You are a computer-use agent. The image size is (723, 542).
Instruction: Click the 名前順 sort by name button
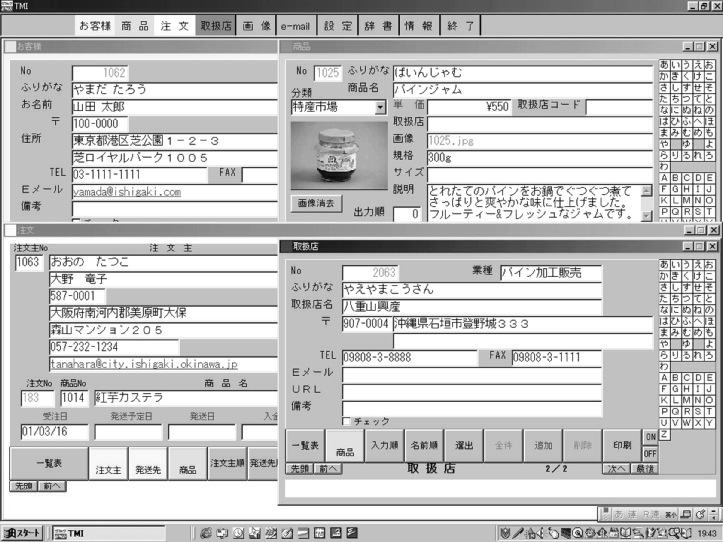(424, 445)
